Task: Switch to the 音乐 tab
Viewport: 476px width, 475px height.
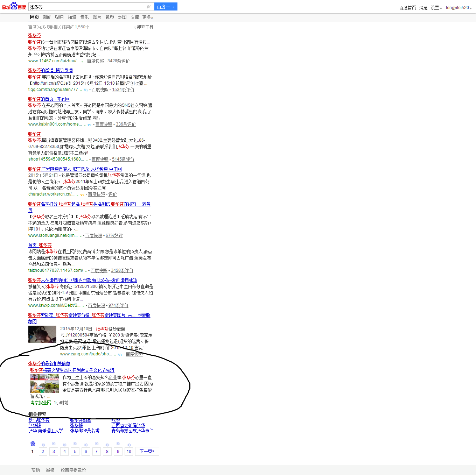Action: point(84,17)
